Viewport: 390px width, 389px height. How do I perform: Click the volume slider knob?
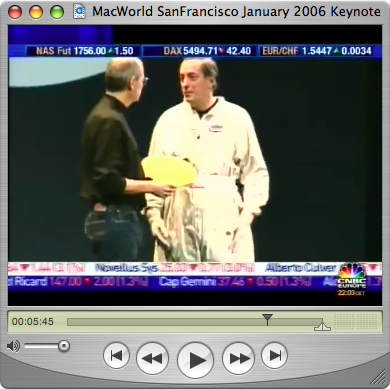click(64, 346)
